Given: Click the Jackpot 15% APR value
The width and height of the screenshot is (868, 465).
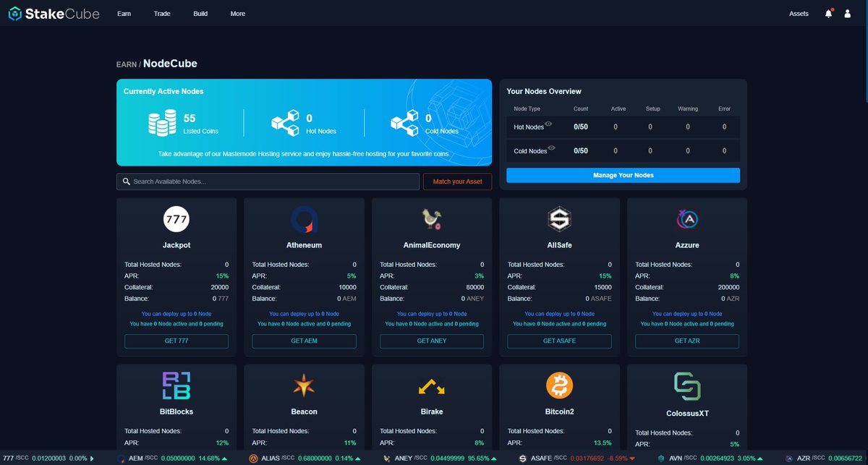Looking at the screenshot, I should (x=222, y=276).
